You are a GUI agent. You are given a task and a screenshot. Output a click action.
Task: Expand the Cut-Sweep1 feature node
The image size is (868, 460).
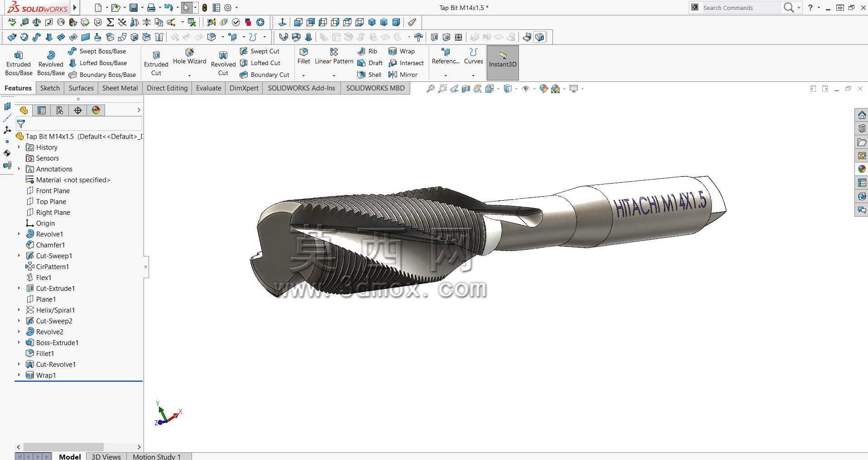pyautogui.click(x=19, y=256)
